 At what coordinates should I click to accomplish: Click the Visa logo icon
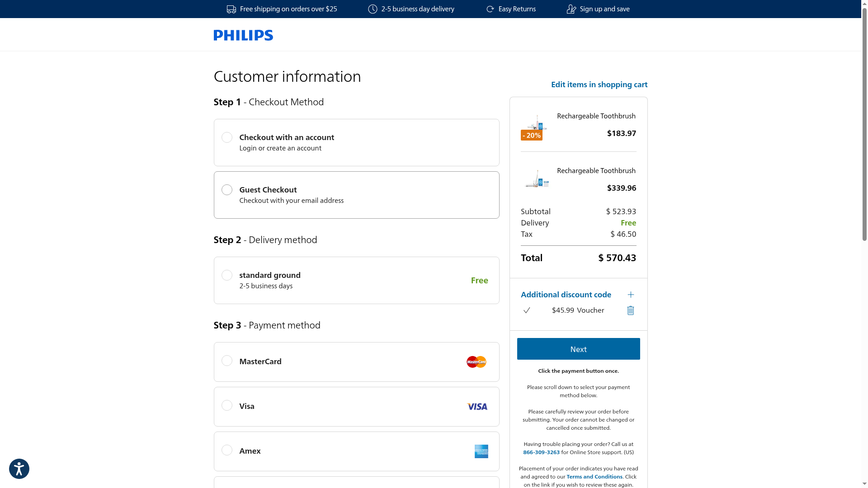coord(477,407)
